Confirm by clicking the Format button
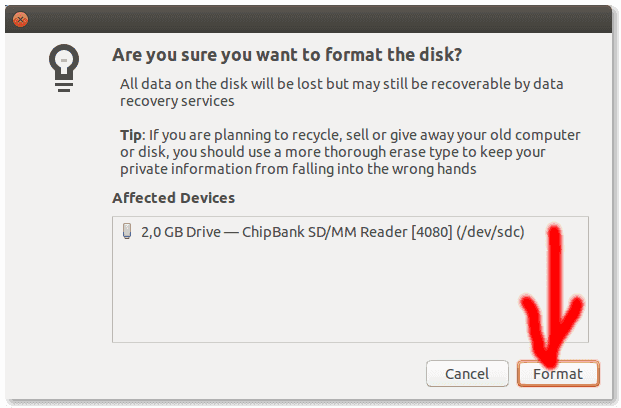The width and height of the screenshot is (621, 408). [x=558, y=373]
